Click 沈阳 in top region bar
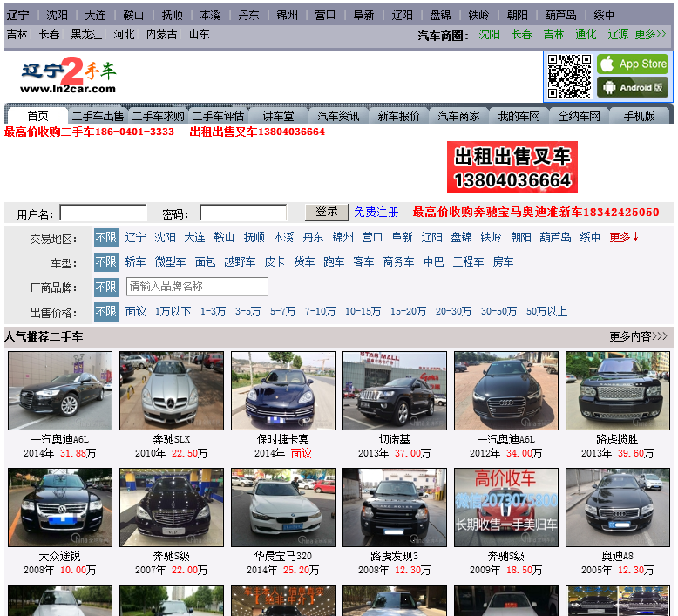678x616 pixels. click(57, 15)
